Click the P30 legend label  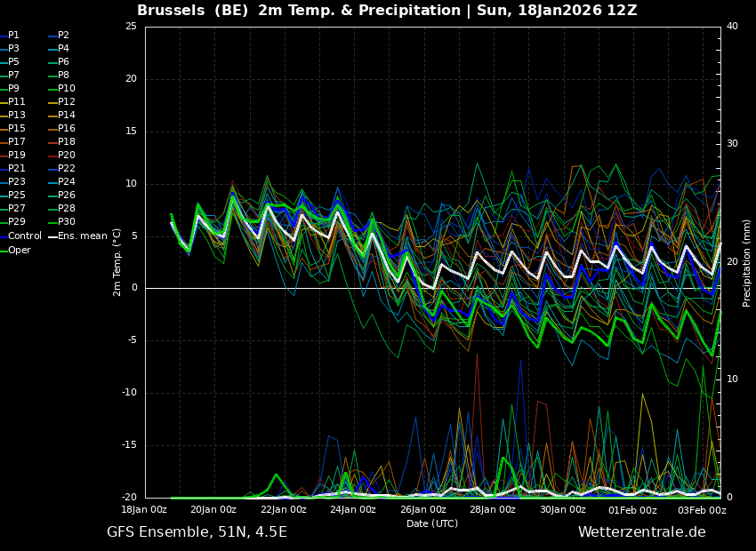pos(67,222)
